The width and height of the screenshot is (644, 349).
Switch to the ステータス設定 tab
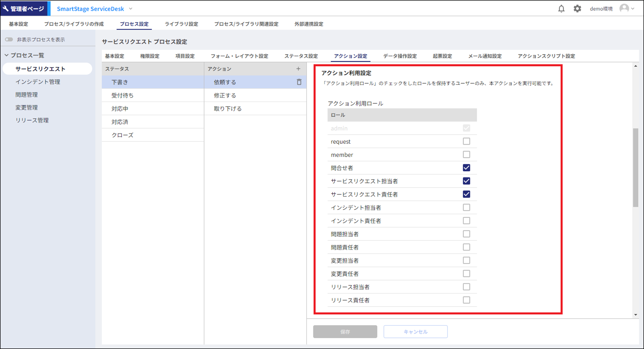301,56
